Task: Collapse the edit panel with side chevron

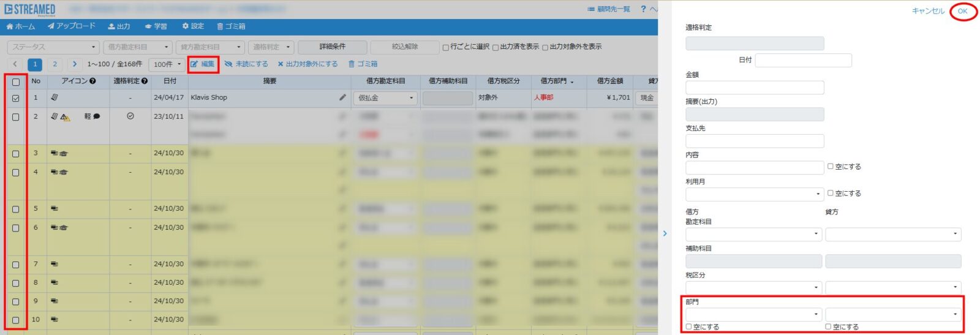Action: 665,233
